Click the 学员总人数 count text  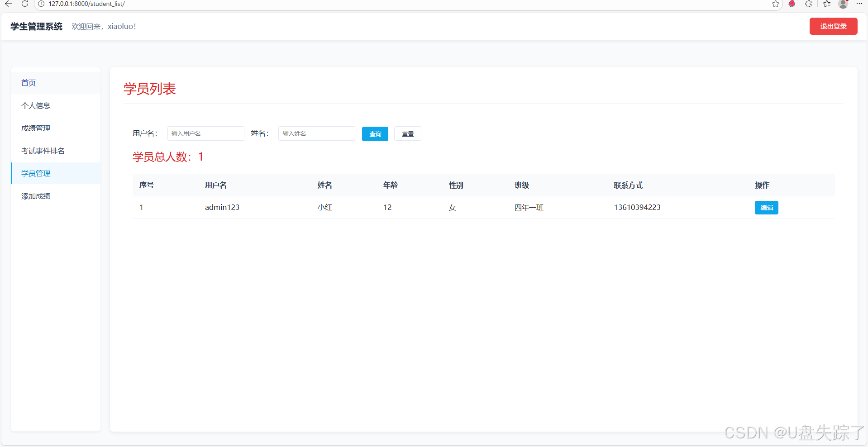tap(168, 157)
